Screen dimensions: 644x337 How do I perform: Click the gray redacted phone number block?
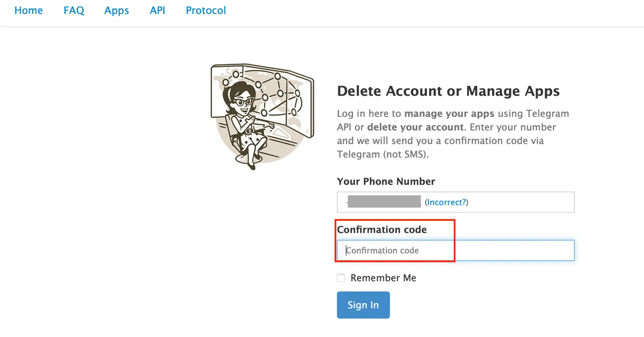(x=384, y=202)
